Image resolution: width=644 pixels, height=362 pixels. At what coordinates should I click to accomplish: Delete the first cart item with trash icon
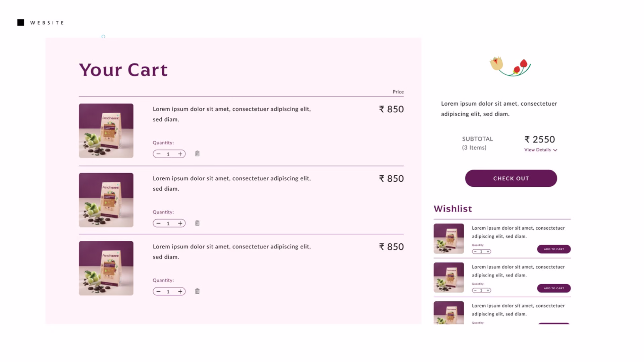(197, 154)
